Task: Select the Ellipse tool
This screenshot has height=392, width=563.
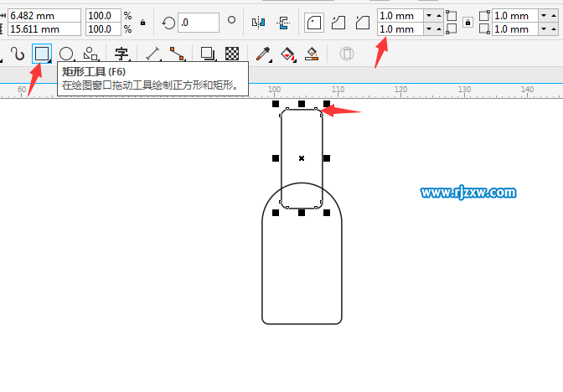Action: [x=66, y=54]
